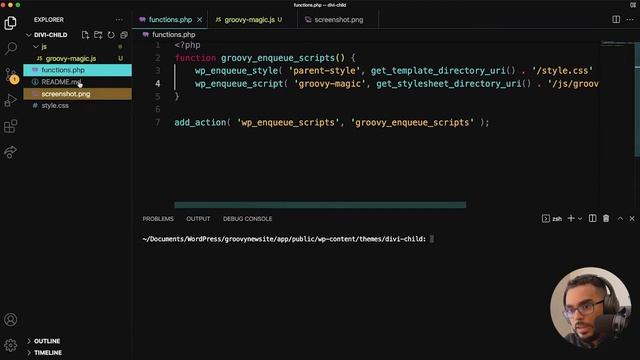Open README.md in the file tree

78,82
